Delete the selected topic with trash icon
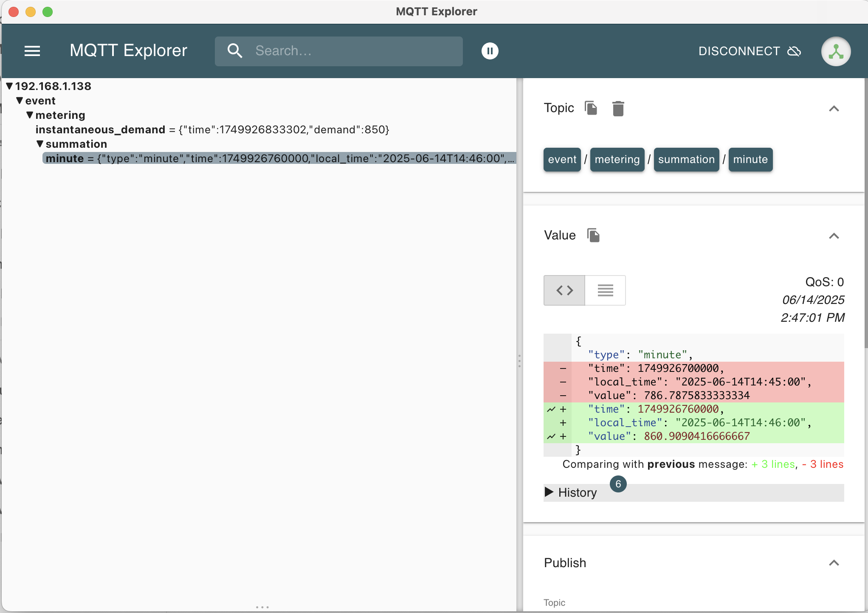Screen dimensions: 868x613 click(618, 108)
